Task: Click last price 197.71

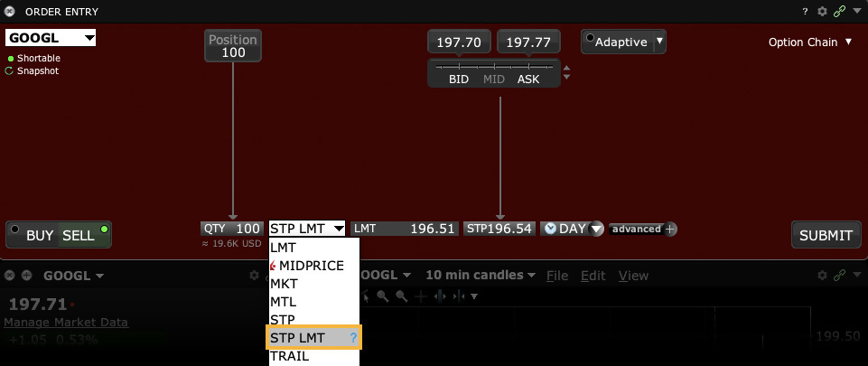Action: [38, 304]
